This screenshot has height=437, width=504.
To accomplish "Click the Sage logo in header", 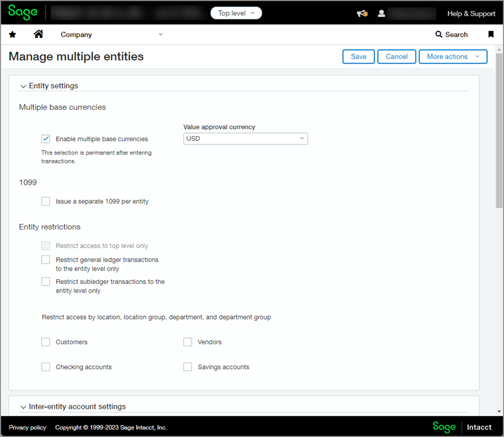I will pos(23,13).
